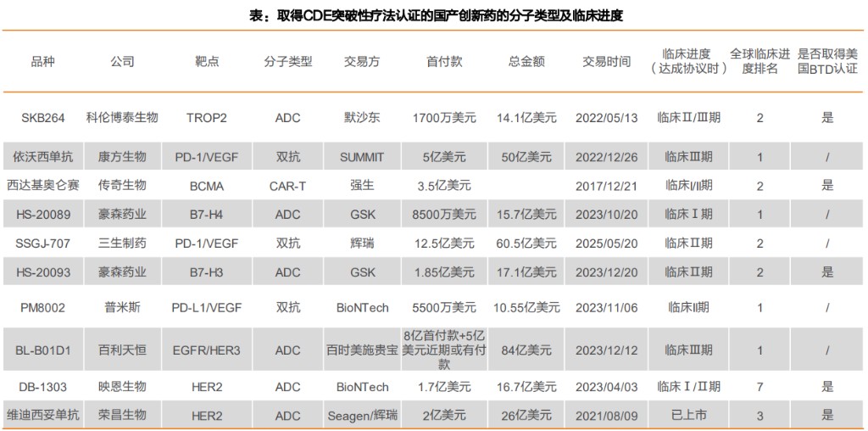Click the HS-20089 cell
The width and height of the screenshot is (868, 431).
pyautogui.click(x=43, y=215)
